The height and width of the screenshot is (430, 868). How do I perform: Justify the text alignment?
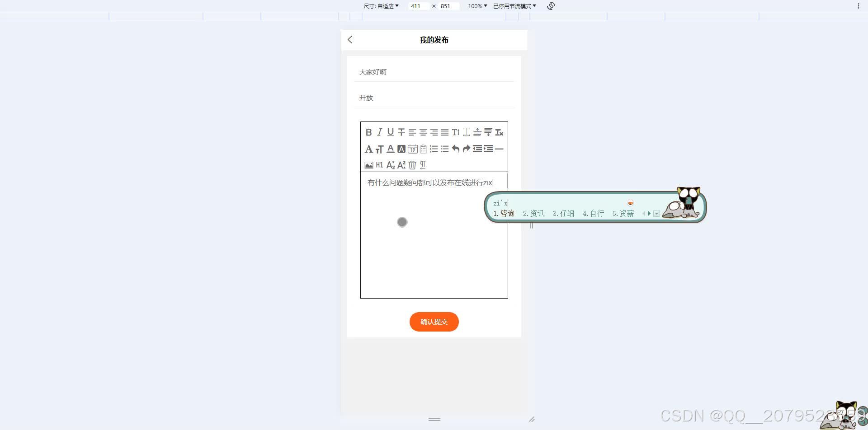coord(444,132)
